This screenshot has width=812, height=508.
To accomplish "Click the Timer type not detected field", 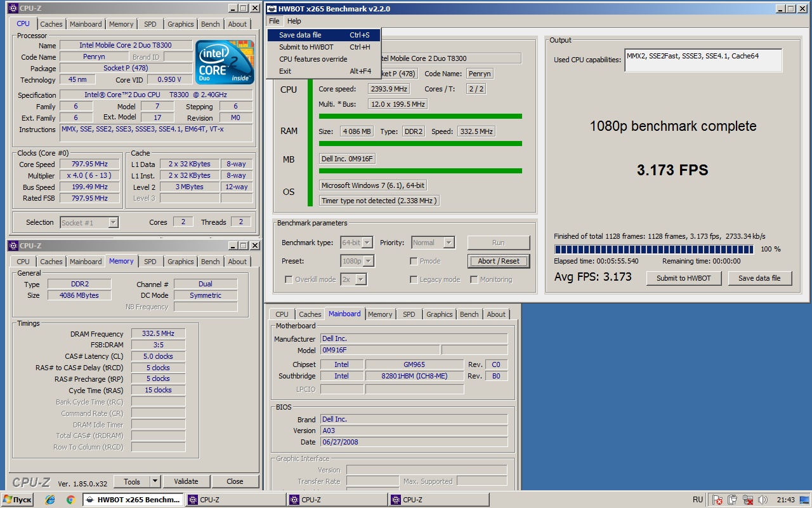I will (379, 201).
